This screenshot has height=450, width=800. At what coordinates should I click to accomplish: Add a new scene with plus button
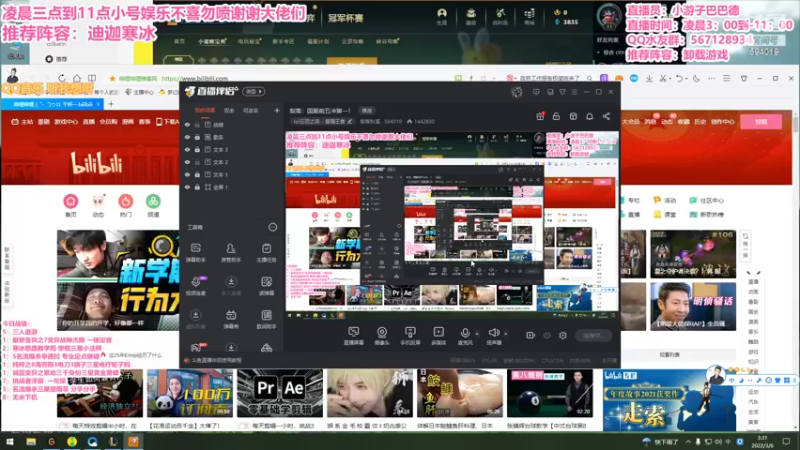tap(277, 110)
